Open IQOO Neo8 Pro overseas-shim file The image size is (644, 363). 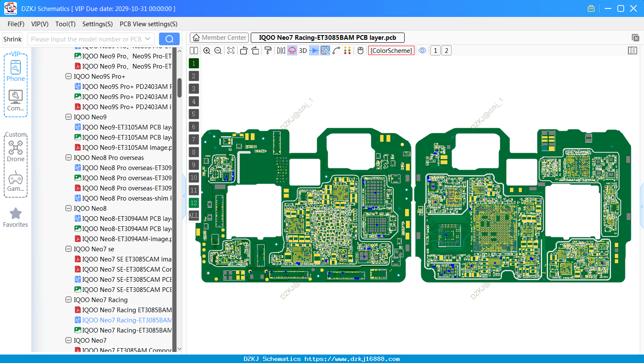point(123,198)
